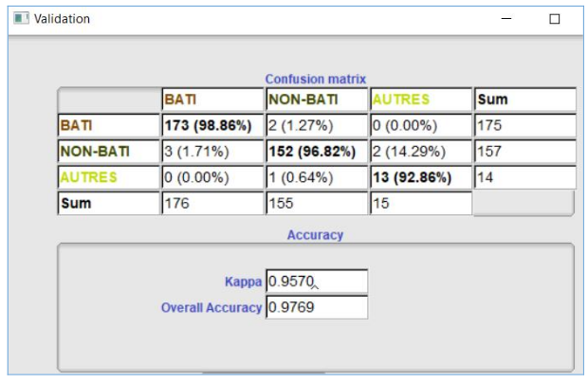Select cell 152 (96.82%)

click(x=317, y=152)
